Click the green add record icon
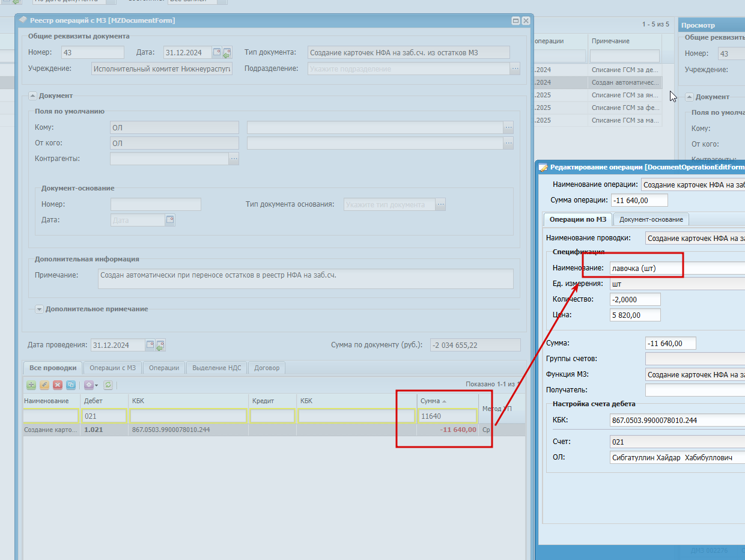This screenshot has height=560, width=745. tap(31, 385)
